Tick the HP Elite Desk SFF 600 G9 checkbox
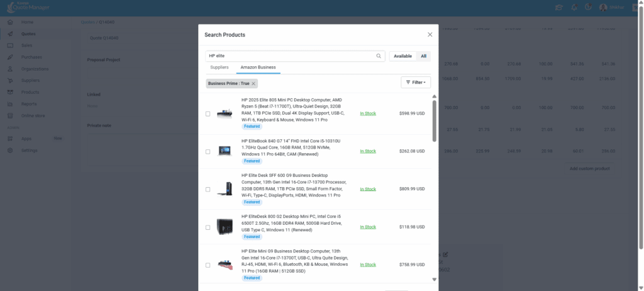This screenshot has height=291, width=644. coord(208,190)
